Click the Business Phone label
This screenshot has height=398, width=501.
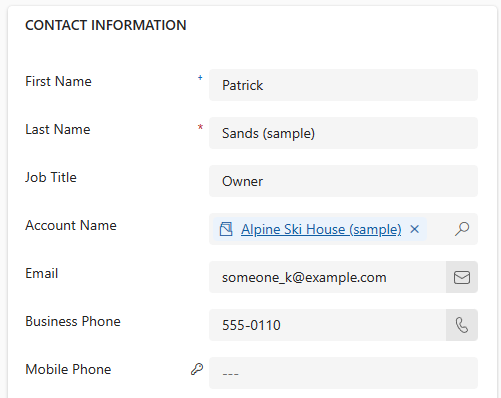[x=73, y=321]
